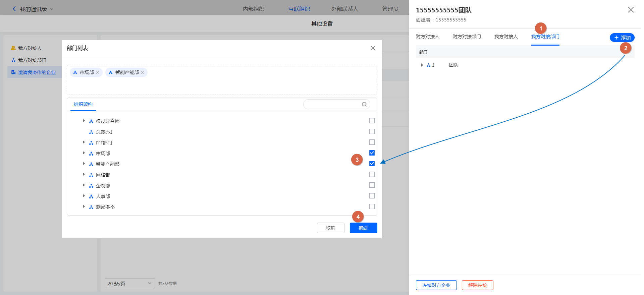This screenshot has width=644, height=295.
Task: Close the 部门列表 dialog with X icon
Action: coord(373,48)
